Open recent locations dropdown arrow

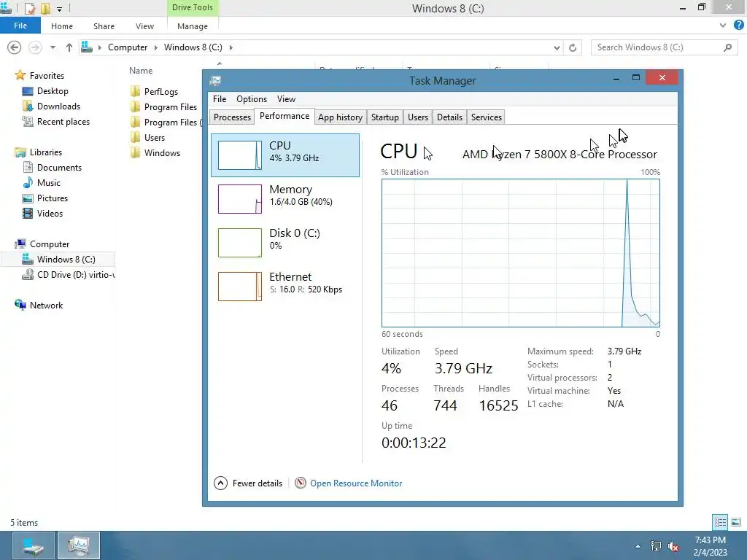[53, 47]
